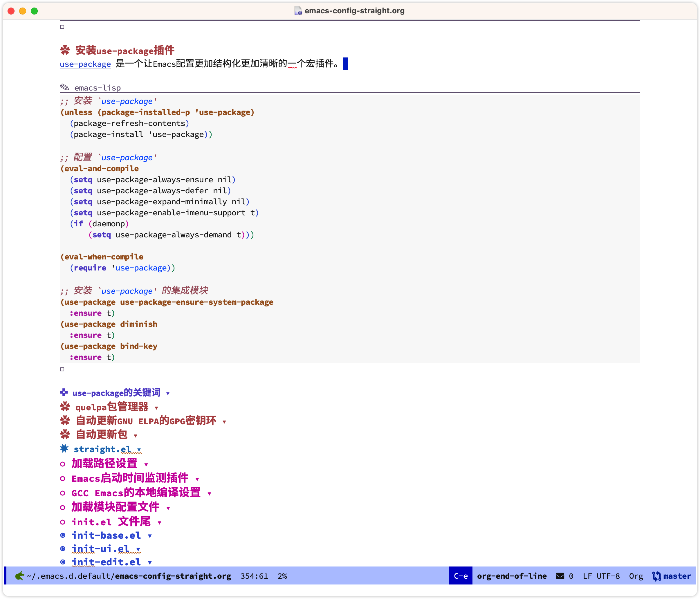
Task: Click the master branch name in the mode line
Action: (x=677, y=576)
